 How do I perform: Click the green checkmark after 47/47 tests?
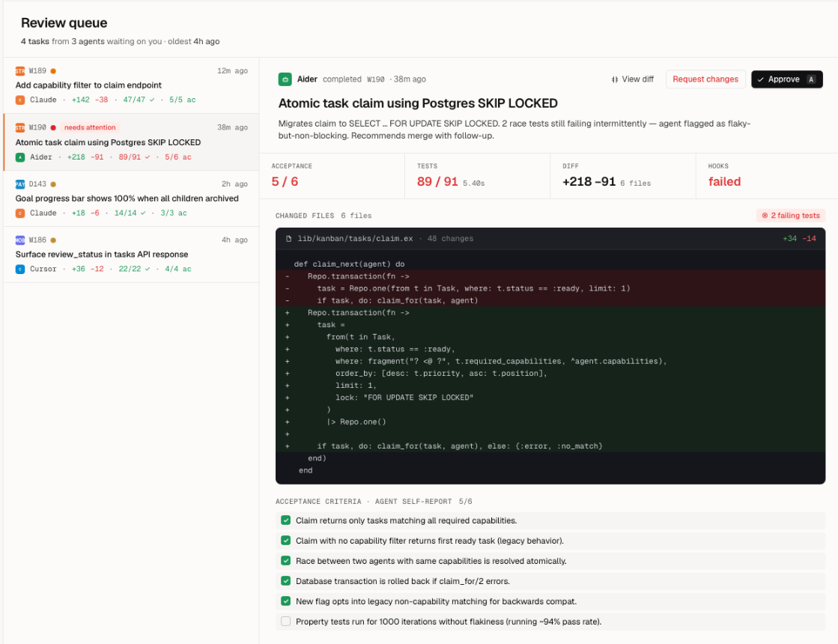point(152,100)
